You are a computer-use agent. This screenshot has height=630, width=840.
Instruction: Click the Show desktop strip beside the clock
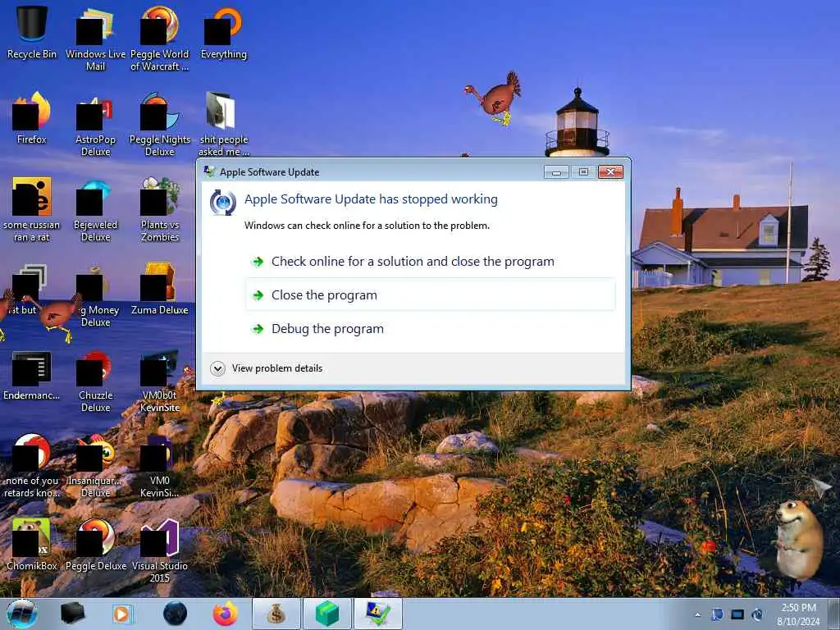(834, 614)
